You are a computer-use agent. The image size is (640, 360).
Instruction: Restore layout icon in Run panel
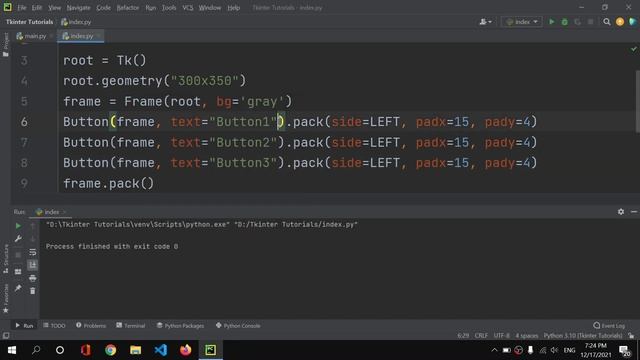tap(18, 271)
